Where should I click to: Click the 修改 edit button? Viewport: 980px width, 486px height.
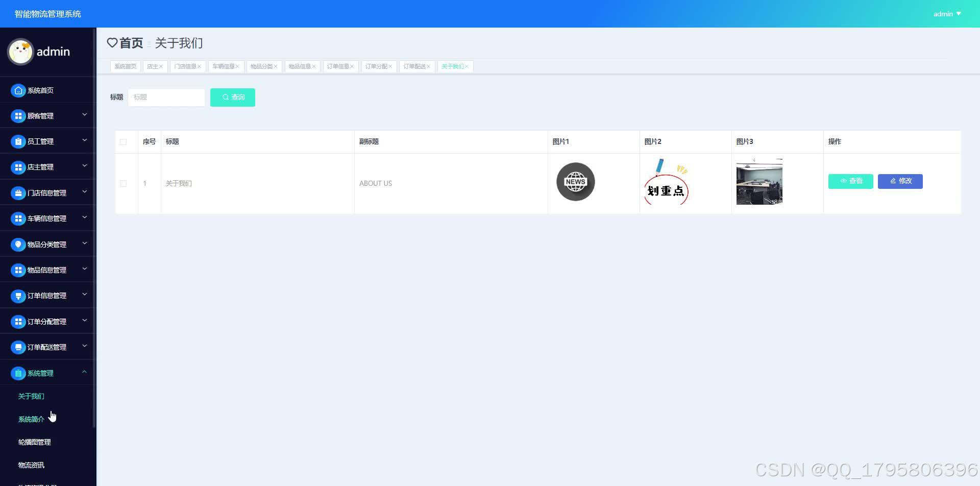[x=900, y=181]
